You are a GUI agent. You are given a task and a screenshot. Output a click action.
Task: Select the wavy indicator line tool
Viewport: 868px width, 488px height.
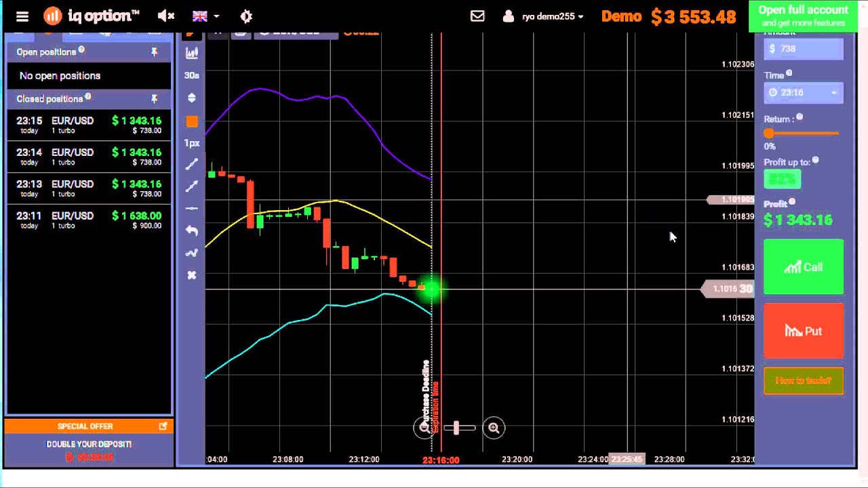[192, 253]
